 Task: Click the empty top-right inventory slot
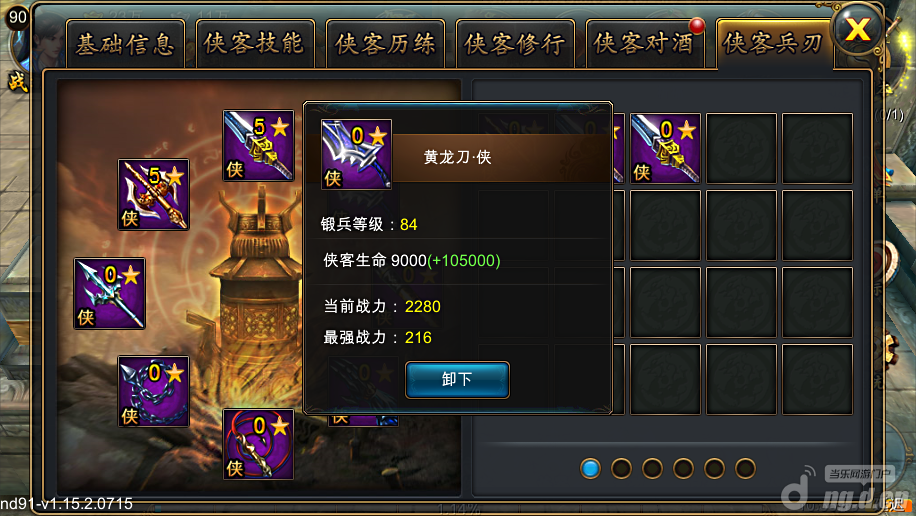817,148
